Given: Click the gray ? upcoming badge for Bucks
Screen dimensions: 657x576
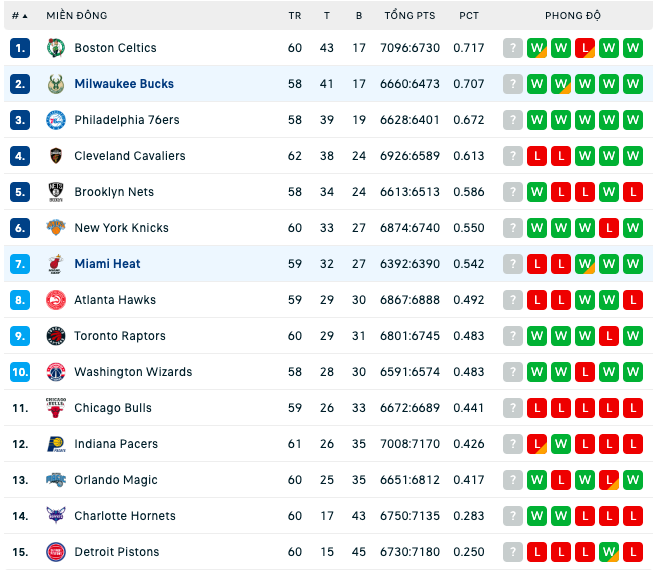Looking at the screenshot, I should coord(512,84).
